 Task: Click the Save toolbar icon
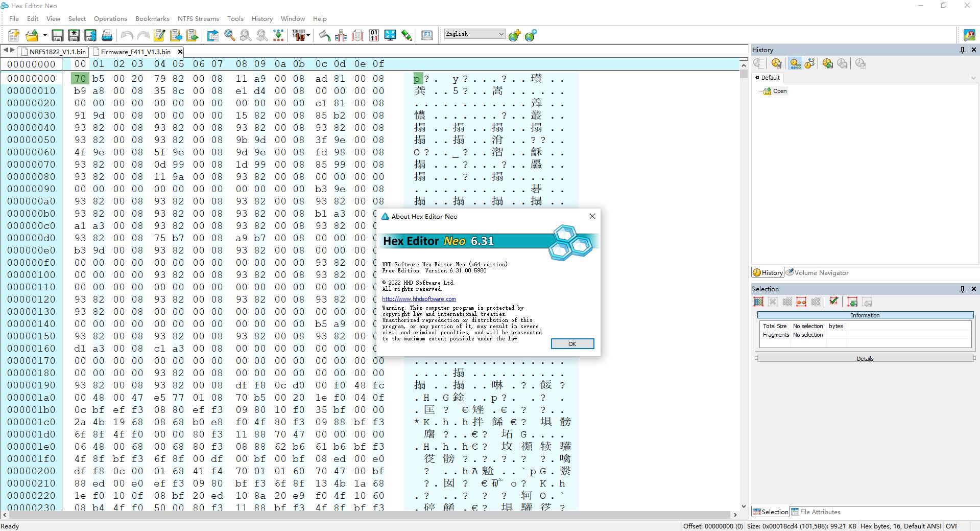[x=58, y=35]
